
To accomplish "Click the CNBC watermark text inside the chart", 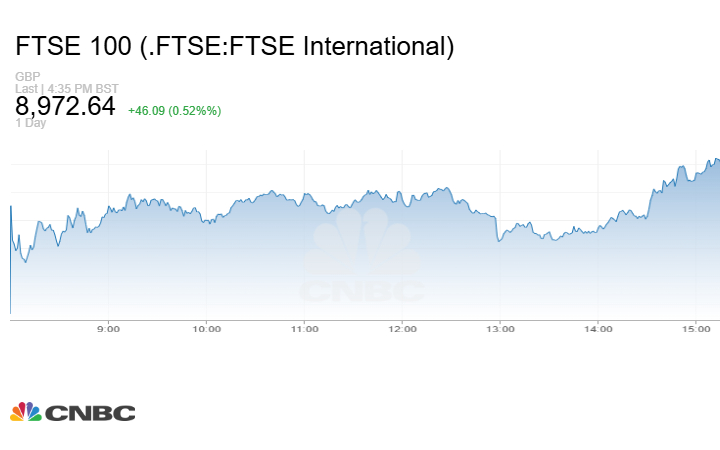I will point(362,291).
